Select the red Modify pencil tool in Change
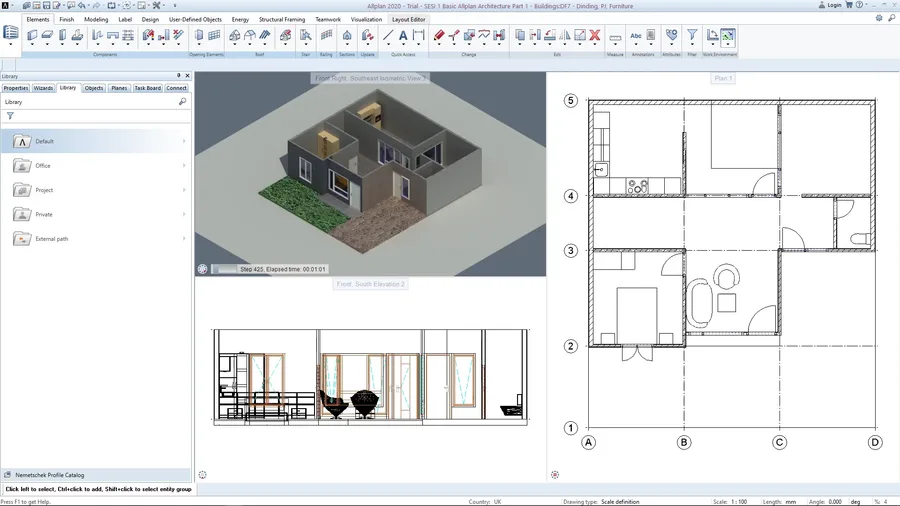 439,36
